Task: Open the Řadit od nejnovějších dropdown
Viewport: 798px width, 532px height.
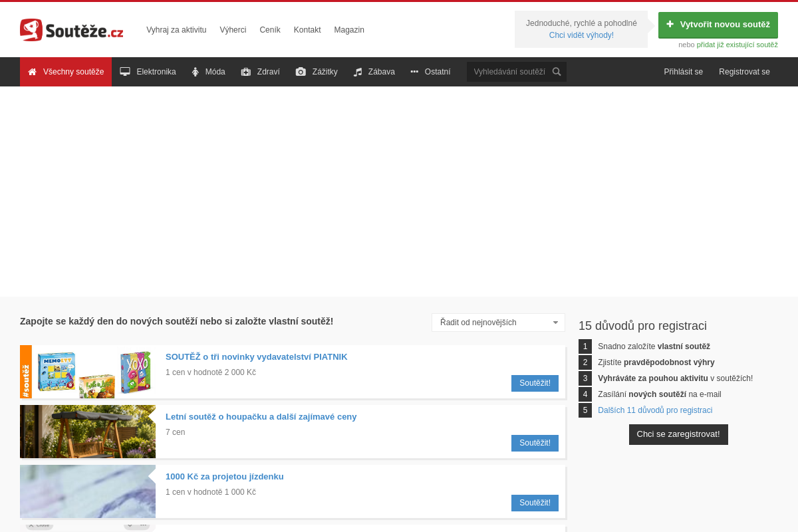Action: point(498,323)
